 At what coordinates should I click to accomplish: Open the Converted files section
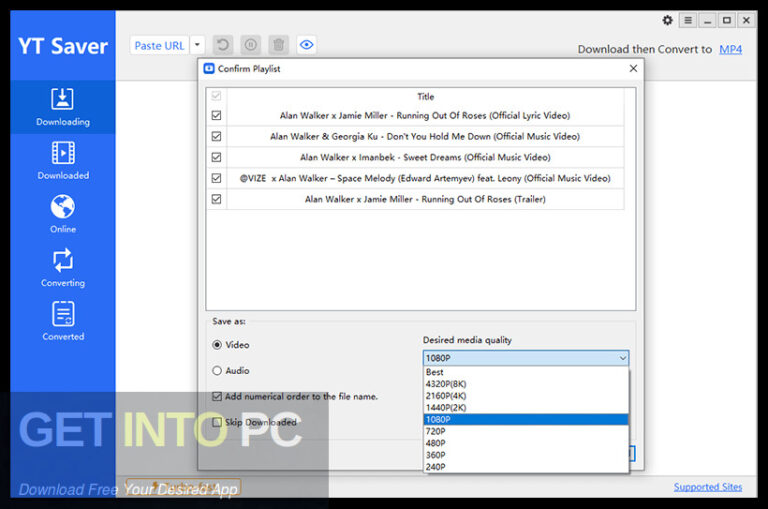click(x=63, y=321)
